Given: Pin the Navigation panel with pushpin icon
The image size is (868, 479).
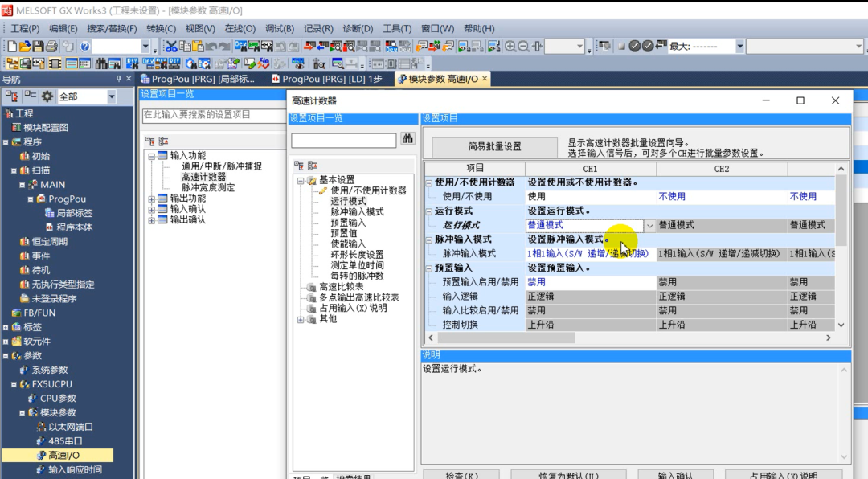Looking at the screenshot, I should click(118, 80).
